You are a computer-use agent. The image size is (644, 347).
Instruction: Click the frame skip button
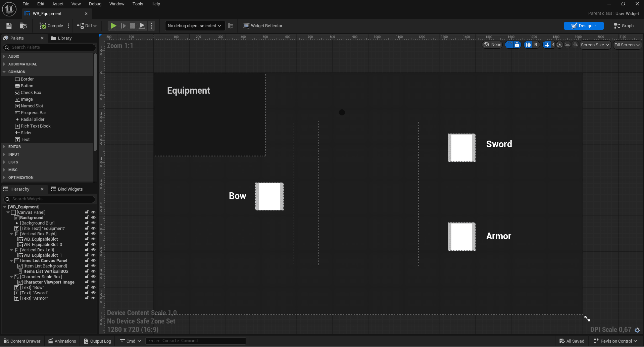123,26
